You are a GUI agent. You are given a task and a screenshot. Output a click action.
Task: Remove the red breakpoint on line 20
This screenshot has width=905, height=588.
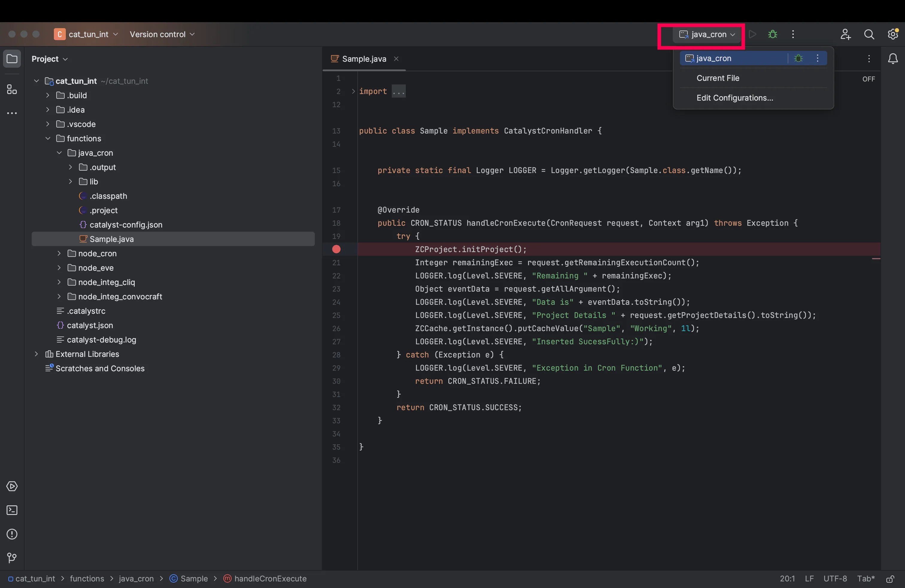click(x=336, y=249)
